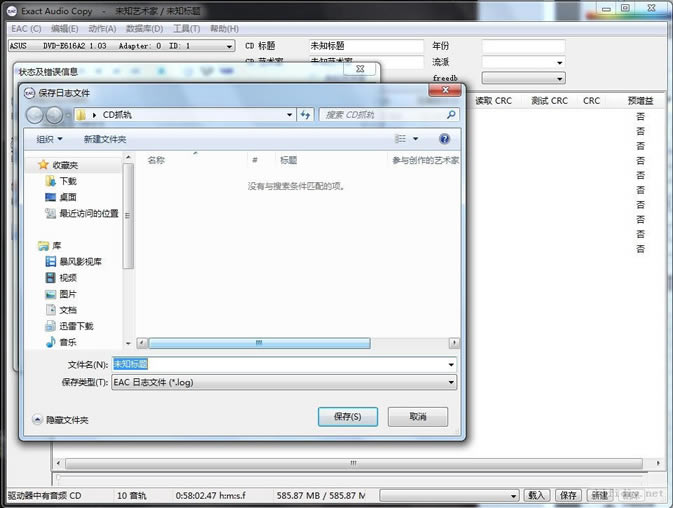
Task: Click sidebar scroll-down arrow
Action: pyautogui.click(x=128, y=343)
